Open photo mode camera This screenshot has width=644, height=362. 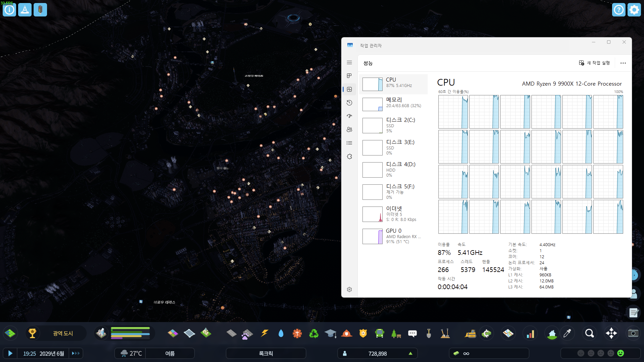tap(633, 333)
